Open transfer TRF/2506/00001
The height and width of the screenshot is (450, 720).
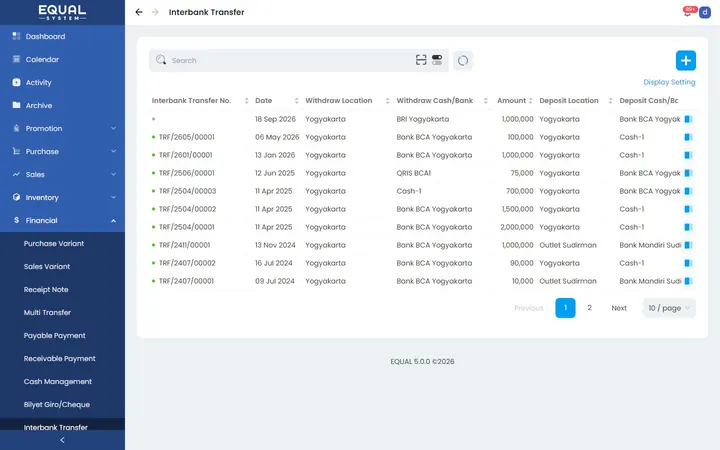pyautogui.click(x=186, y=173)
